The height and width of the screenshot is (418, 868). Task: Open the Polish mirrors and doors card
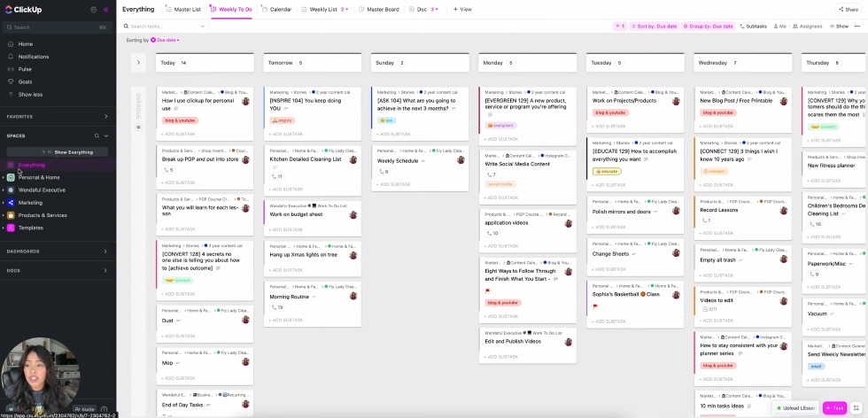tap(634, 215)
